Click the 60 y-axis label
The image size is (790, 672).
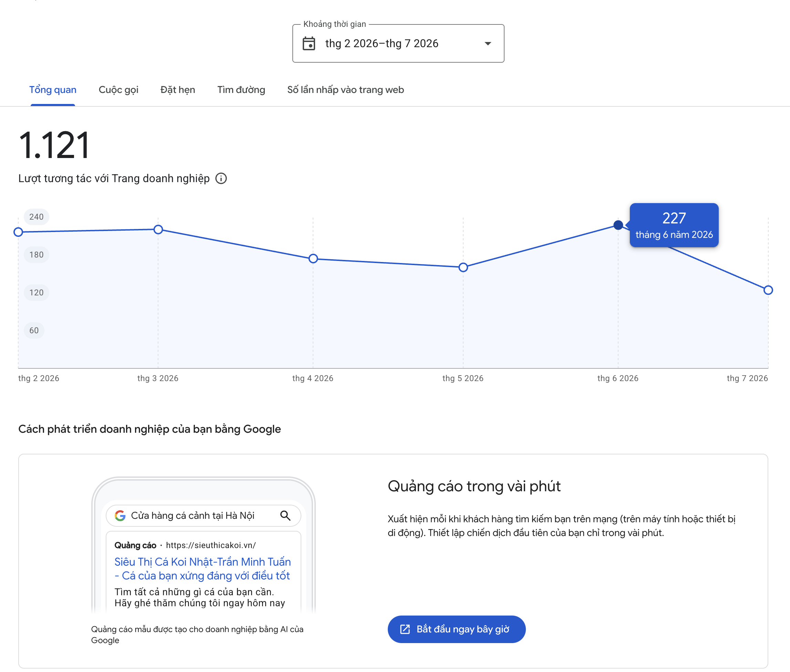(34, 330)
